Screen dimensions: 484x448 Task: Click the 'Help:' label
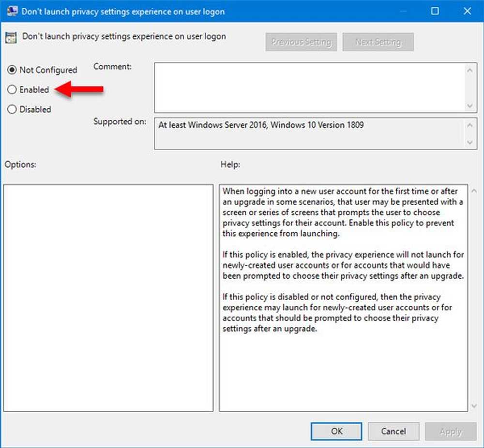pyautogui.click(x=230, y=164)
